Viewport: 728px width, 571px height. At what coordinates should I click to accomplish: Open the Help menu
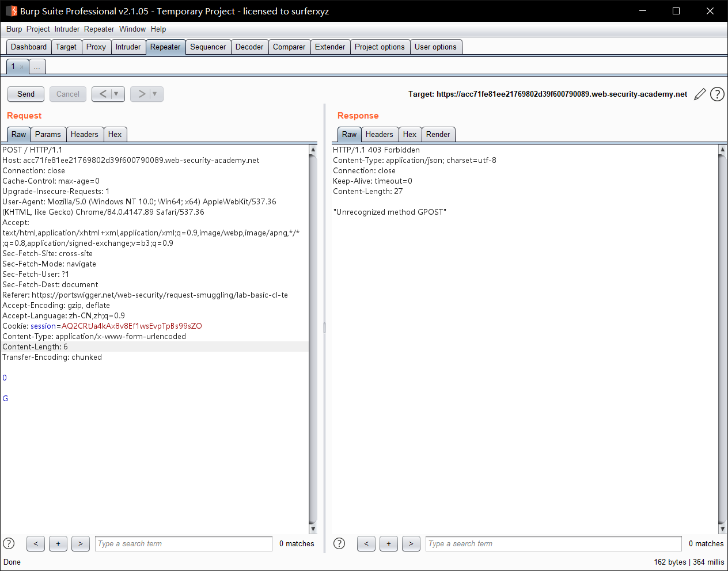pos(158,29)
